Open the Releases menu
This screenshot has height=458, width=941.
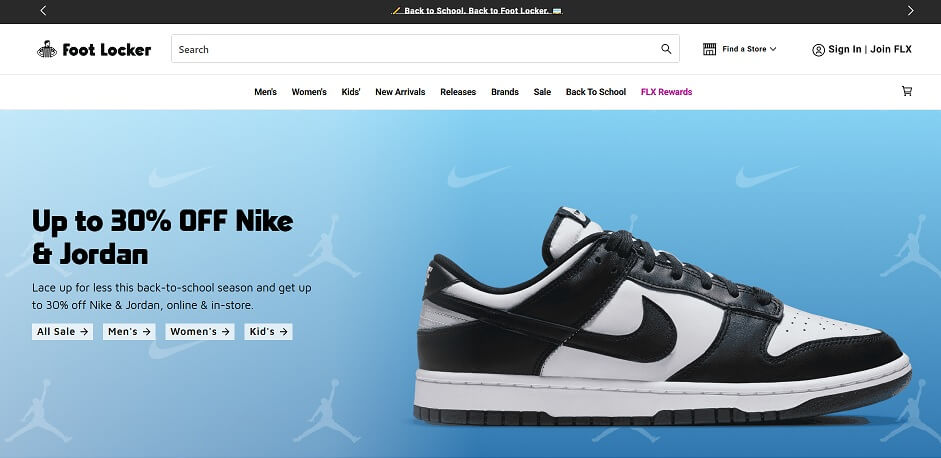(458, 92)
